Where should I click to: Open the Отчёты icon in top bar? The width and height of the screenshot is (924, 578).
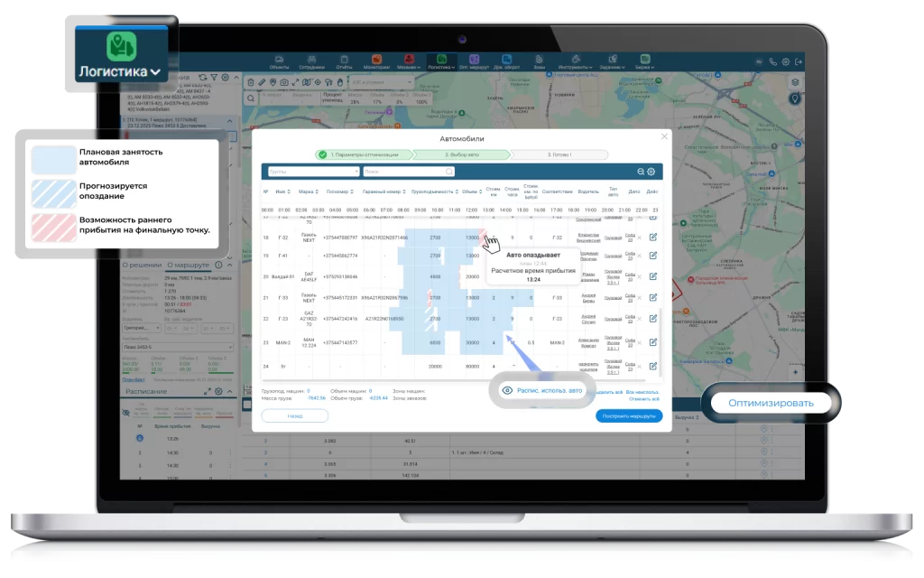click(344, 61)
